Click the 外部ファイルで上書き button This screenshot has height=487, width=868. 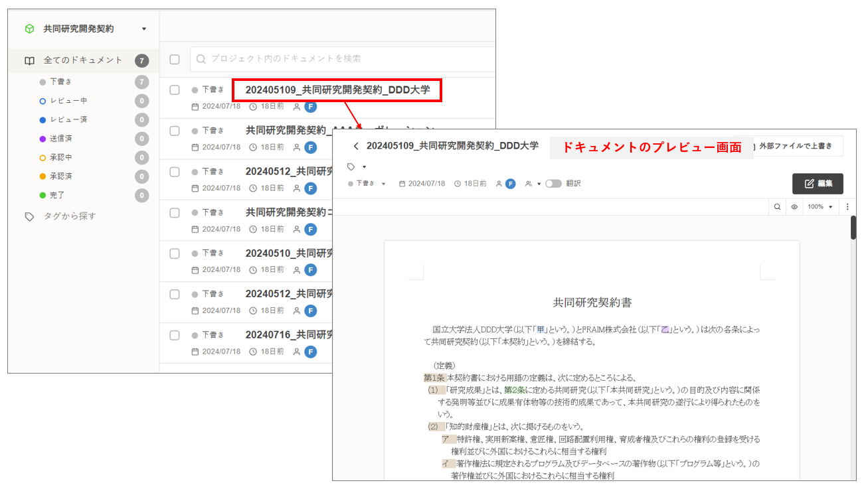tap(795, 146)
